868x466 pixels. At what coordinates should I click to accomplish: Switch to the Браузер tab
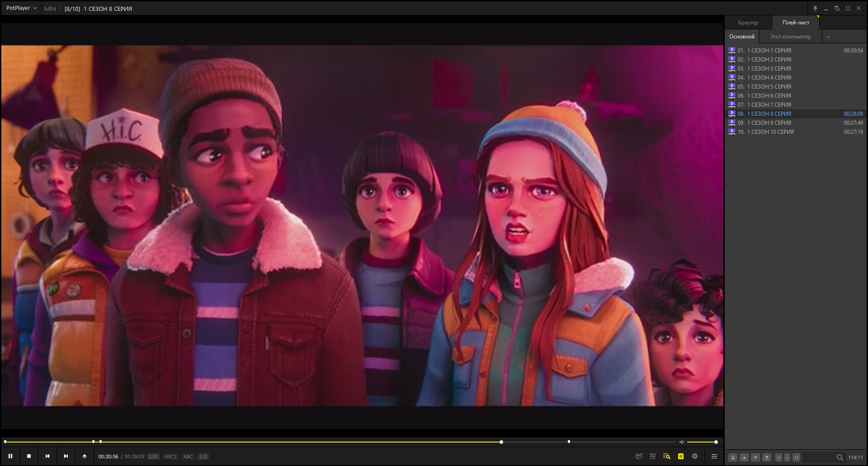[748, 23]
